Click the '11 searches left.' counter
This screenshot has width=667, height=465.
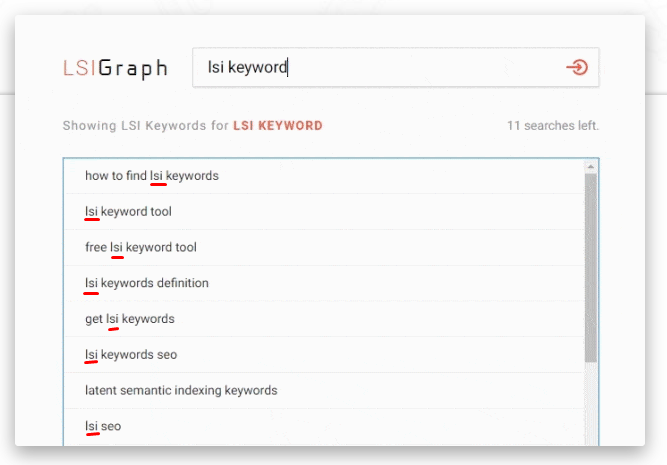point(552,126)
